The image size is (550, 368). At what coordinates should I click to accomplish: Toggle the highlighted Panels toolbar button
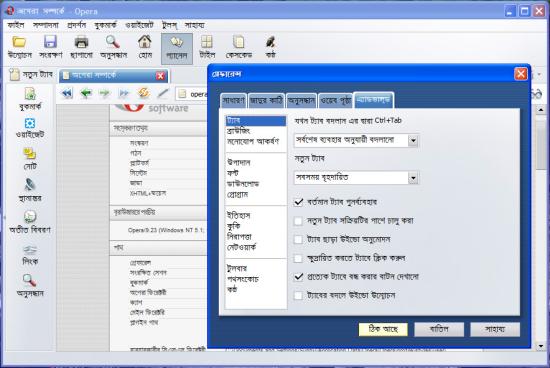click(x=177, y=48)
